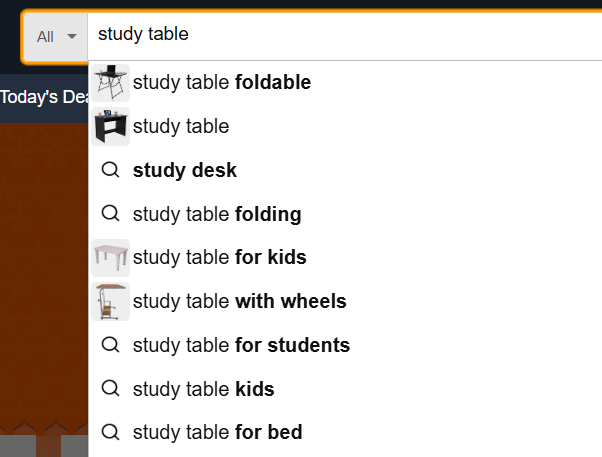
Task: Choose 'study table folding' suggestion text
Action: (217, 214)
